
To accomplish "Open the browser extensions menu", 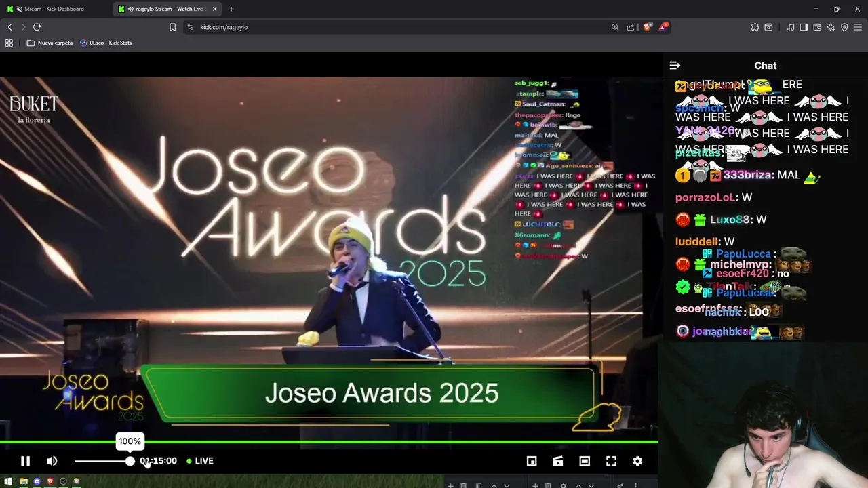I will click(x=755, y=27).
